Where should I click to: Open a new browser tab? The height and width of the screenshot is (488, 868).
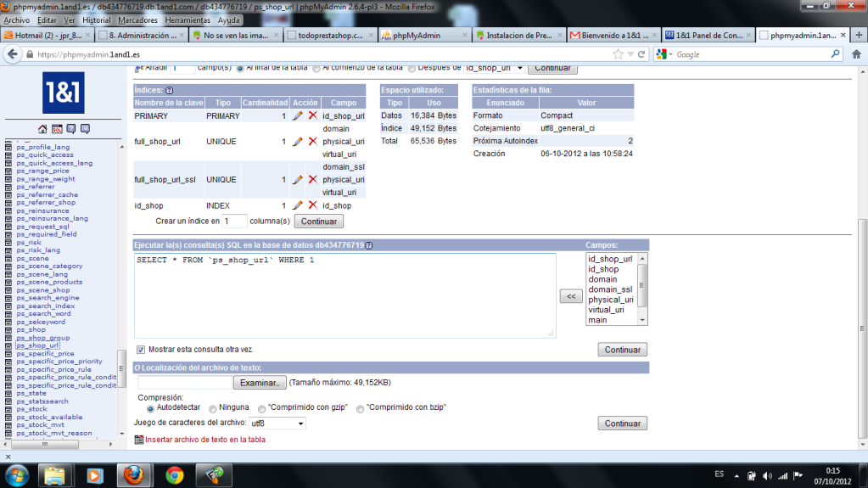click(x=859, y=35)
